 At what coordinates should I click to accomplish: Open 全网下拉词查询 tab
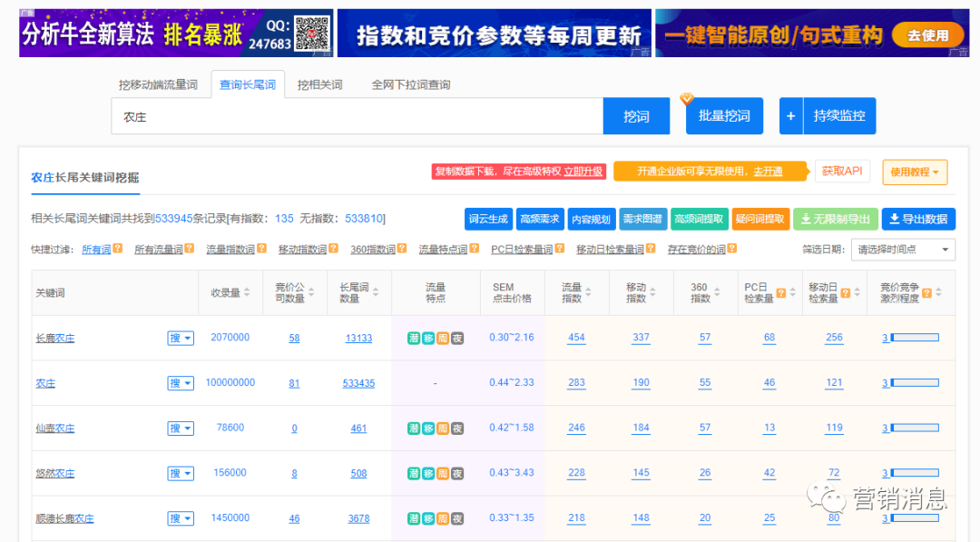coord(411,85)
